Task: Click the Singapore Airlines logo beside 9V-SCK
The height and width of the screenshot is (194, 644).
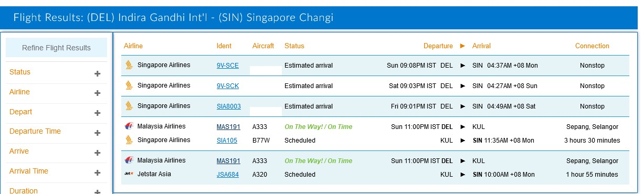Action: tap(129, 85)
